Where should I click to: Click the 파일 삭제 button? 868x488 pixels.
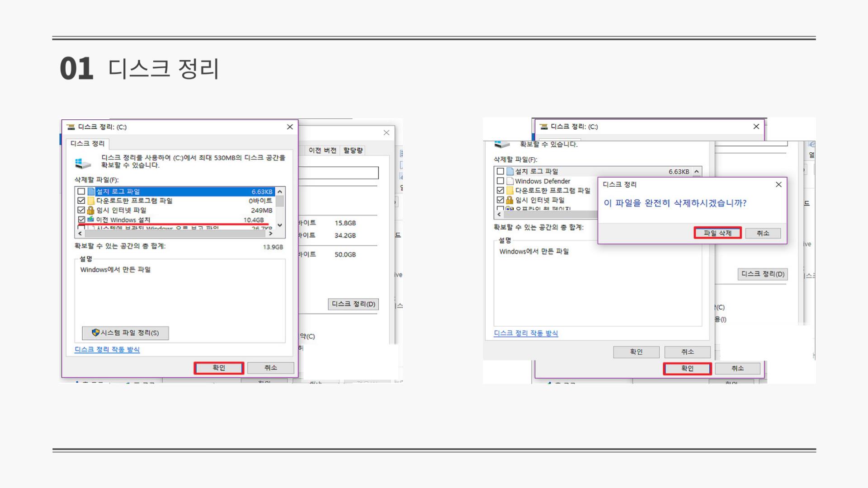717,233
